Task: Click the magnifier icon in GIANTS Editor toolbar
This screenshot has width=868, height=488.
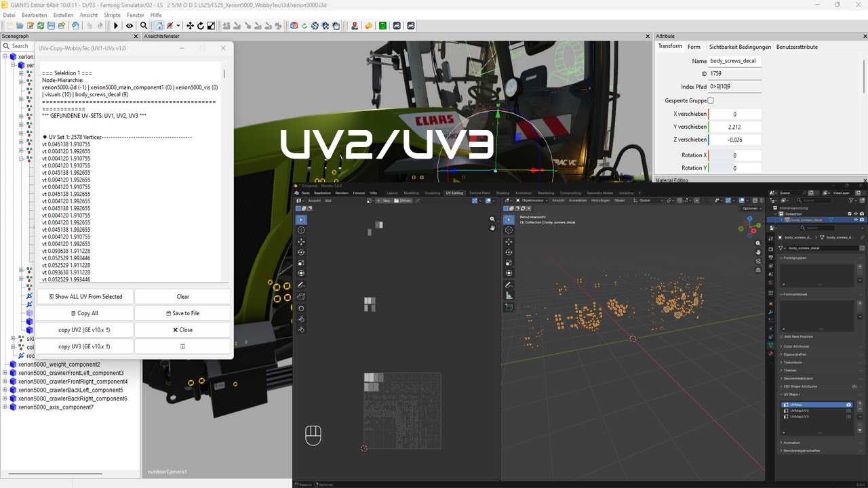Action: (x=144, y=26)
